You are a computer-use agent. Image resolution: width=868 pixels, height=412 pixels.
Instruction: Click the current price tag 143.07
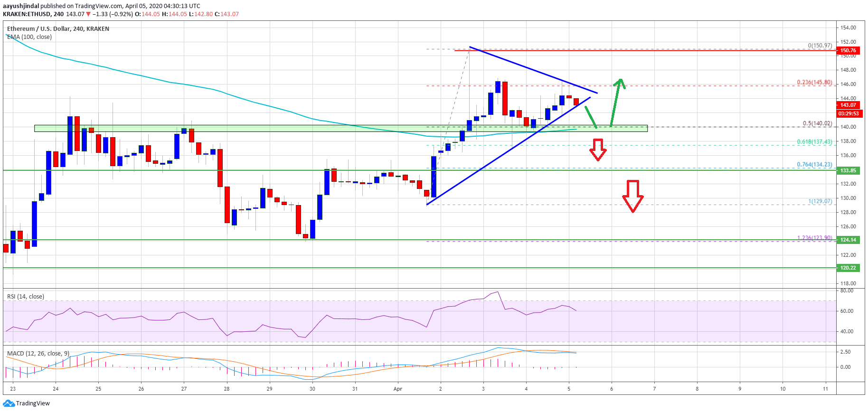pos(848,105)
